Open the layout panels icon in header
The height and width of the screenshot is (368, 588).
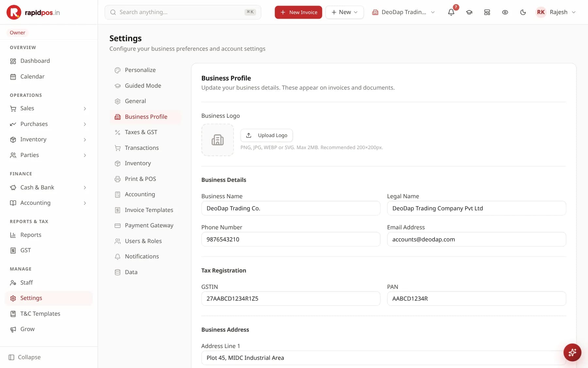point(487,12)
